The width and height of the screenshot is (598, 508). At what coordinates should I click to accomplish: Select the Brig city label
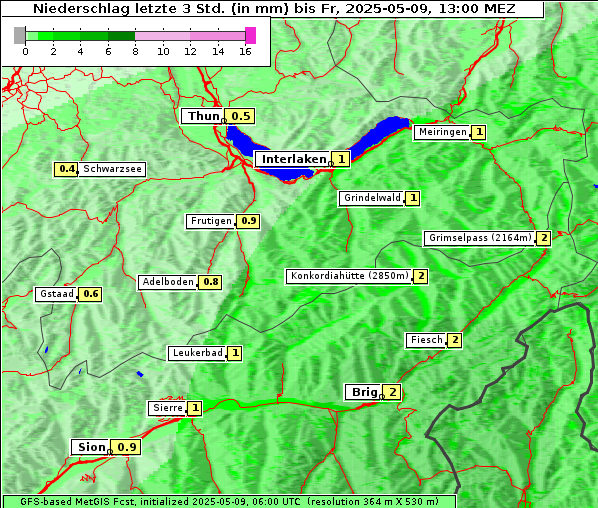coord(364,392)
